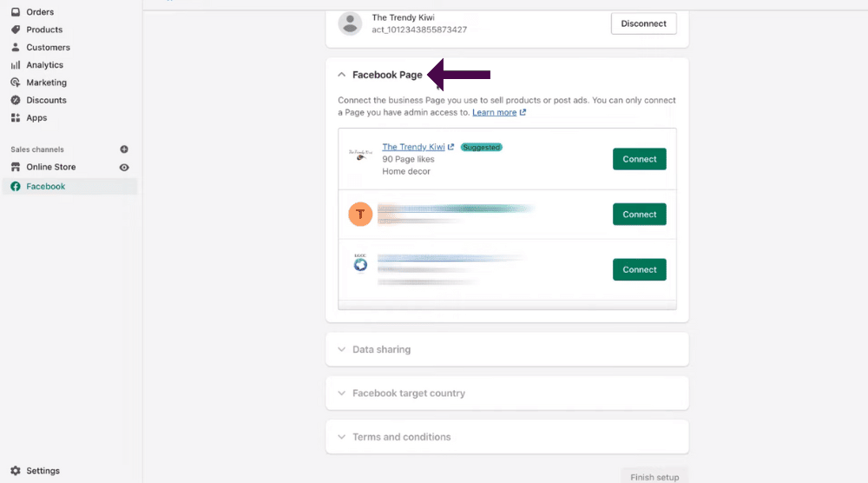868x483 pixels.
Task: Expand the Terms and conditions section
Action: (x=507, y=437)
